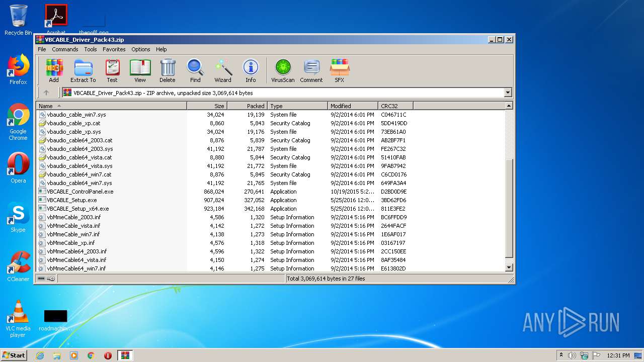Viewport: 644px width, 362px height.
Task: Open the Favorites menu
Action: click(114, 49)
